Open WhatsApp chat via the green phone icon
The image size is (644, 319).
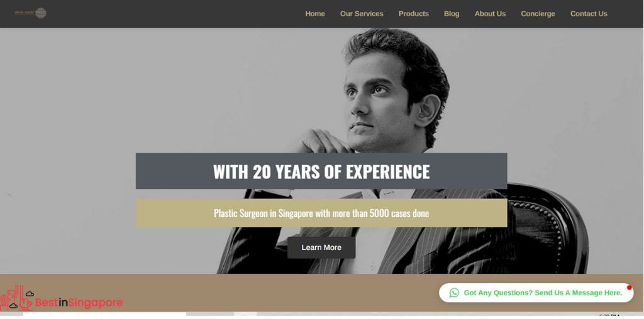point(454,293)
